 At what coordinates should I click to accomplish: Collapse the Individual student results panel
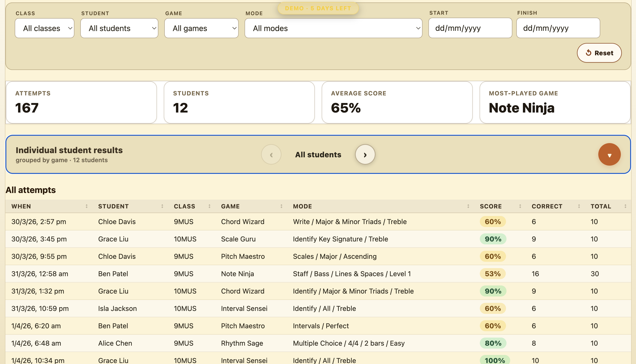click(609, 155)
